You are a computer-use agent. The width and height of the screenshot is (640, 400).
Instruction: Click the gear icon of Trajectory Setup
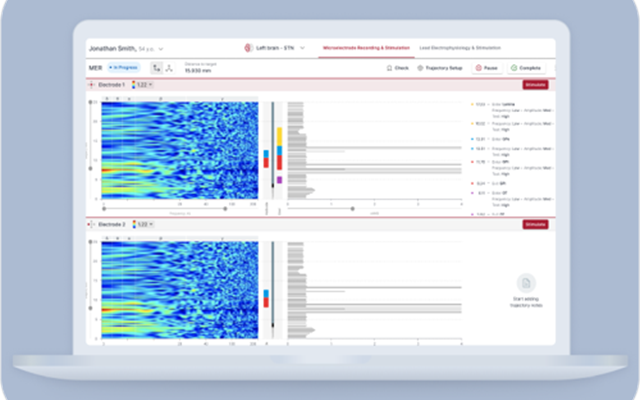pos(420,68)
